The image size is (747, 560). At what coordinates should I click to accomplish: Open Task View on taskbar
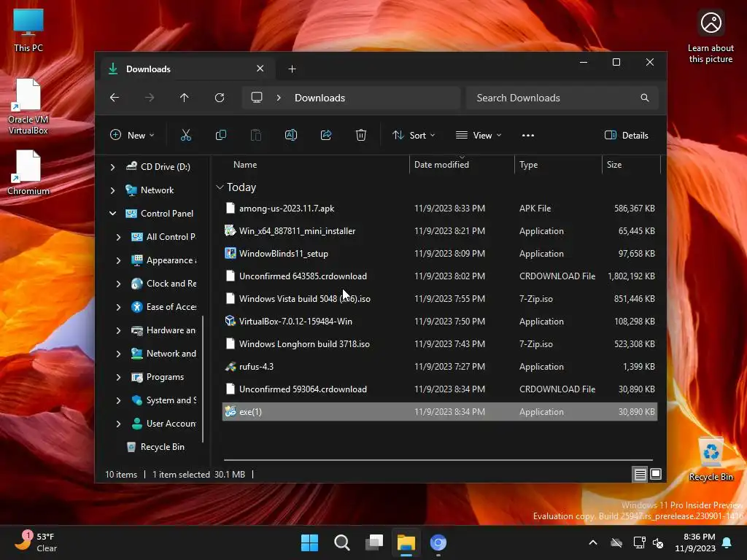pyautogui.click(x=374, y=542)
